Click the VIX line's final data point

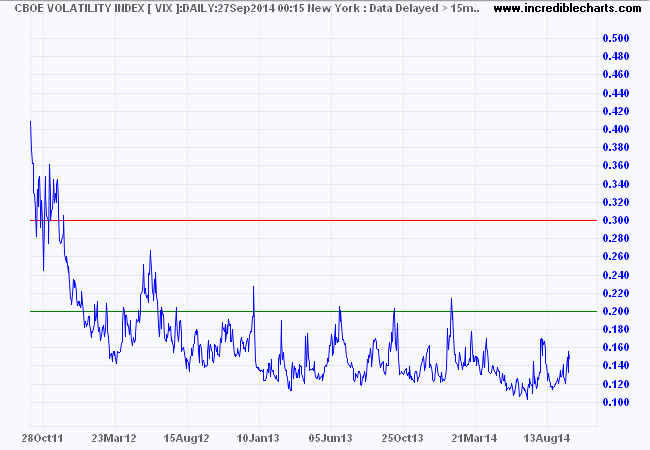coord(569,359)
